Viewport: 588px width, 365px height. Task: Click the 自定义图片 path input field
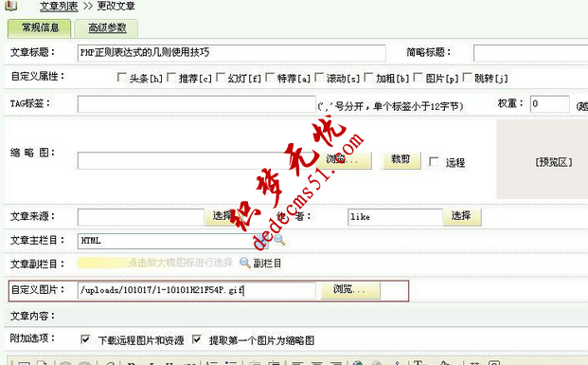pyautogui.click(x=197, y=291)
